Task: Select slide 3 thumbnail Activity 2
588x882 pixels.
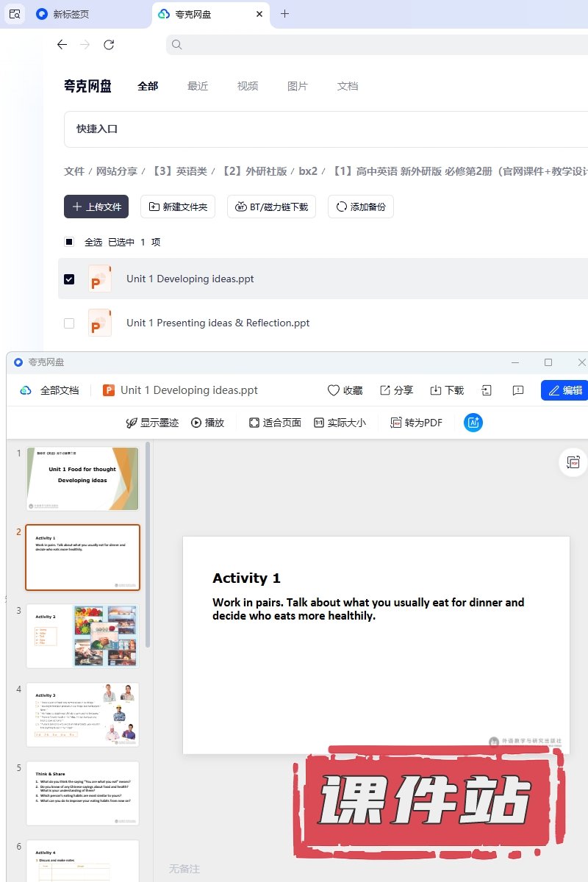Action: tap(82, 636)
